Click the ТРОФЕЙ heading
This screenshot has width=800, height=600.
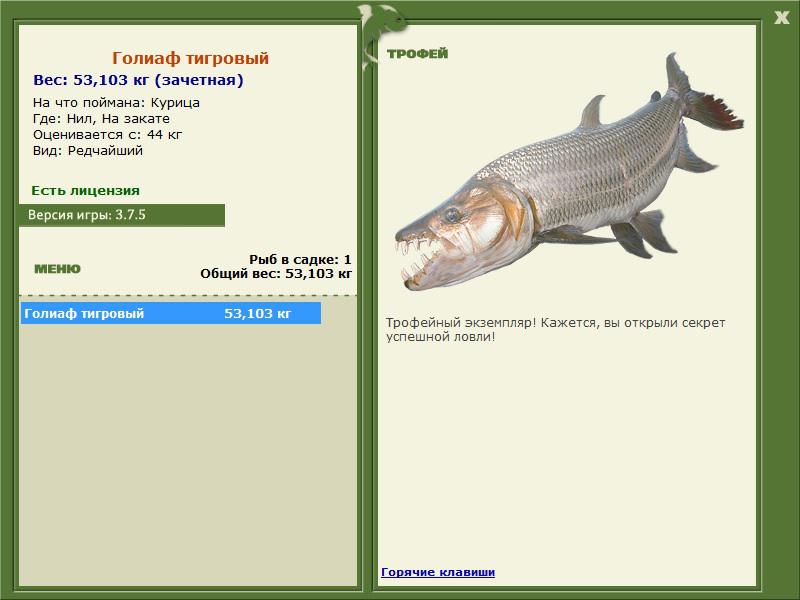417,54
